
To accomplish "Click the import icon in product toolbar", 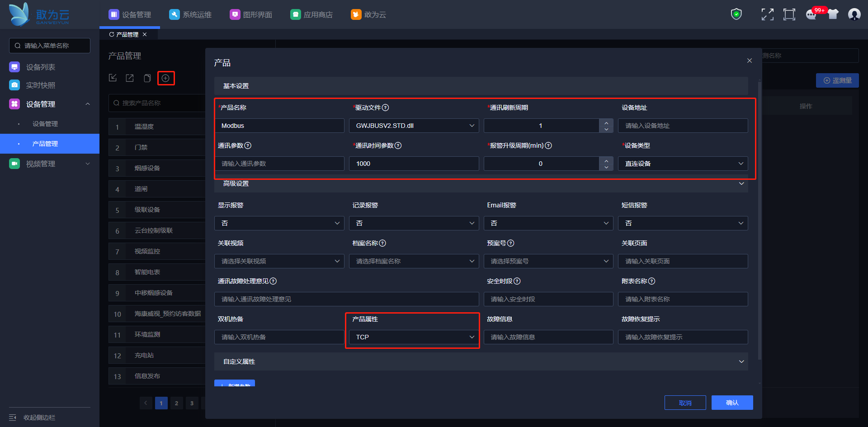I will pyautogui.click(x=113, y=78).
